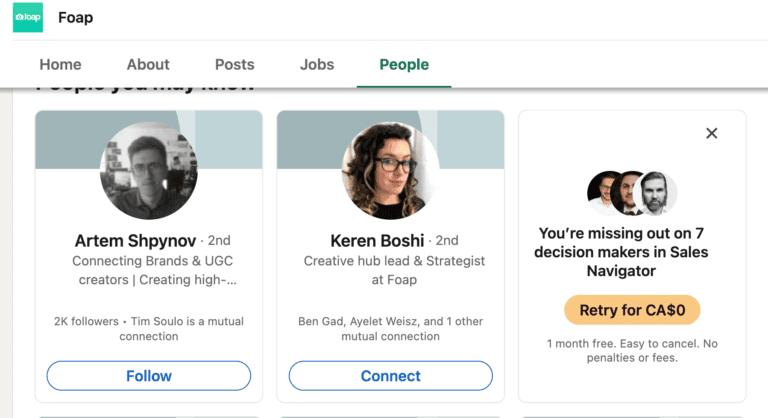View the Jobs tab
The image size is (768, 418).
317,64
